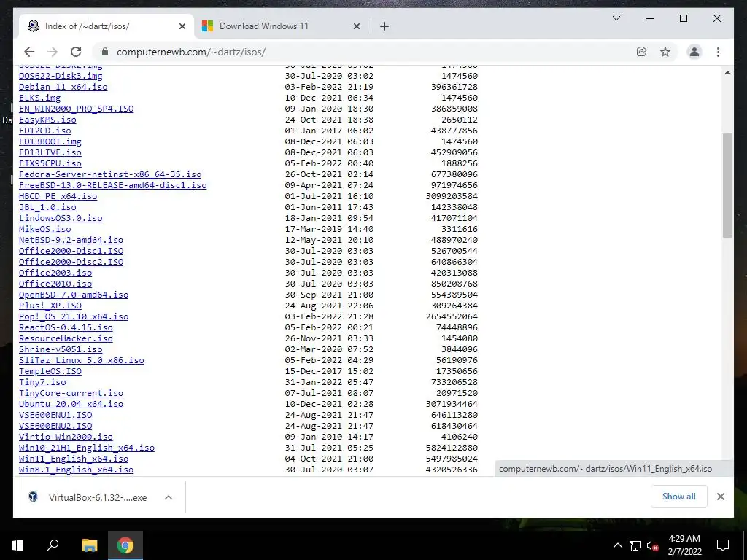Close the Download Windows 11 tab
Screen dimensions: 747x560
(356, 26)
